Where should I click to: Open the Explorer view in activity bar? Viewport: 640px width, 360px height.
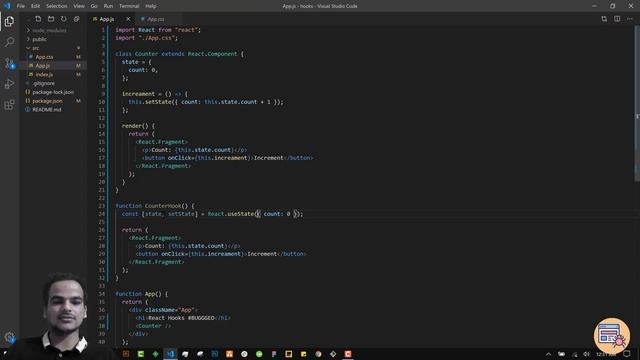[x=9, y=21]
